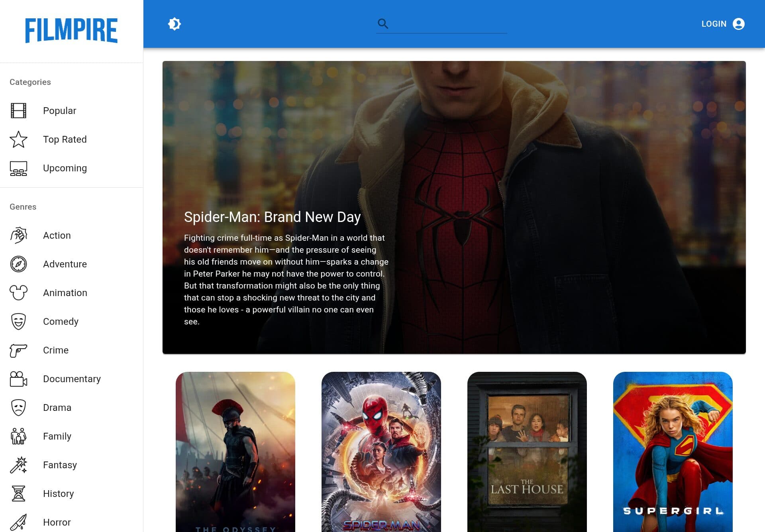Viewport: 765px width, 532px height.
Task: Click the History hourglass icon
Action: click(x=18, y=493)
